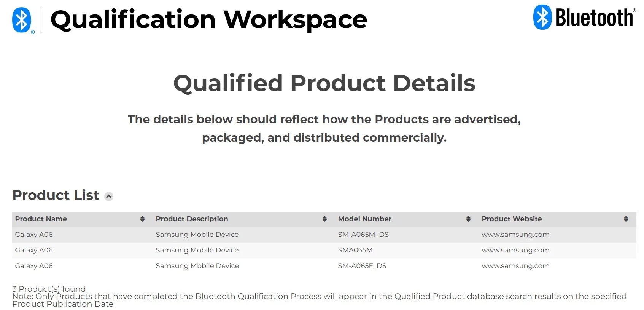Click the Product Description header label
The height and width of the screenshot is (310, 644).
point(192,219)
